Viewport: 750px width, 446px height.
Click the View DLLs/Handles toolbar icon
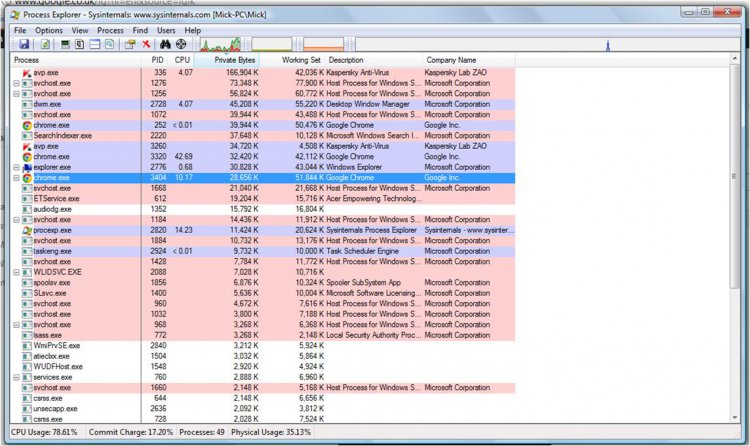(110, 45)
